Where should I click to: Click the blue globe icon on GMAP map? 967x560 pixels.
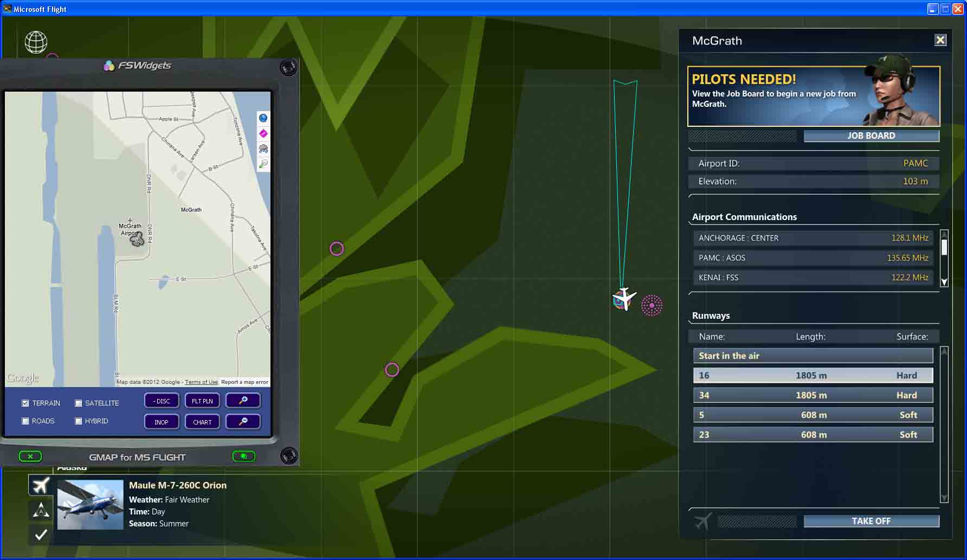(263, 118)
